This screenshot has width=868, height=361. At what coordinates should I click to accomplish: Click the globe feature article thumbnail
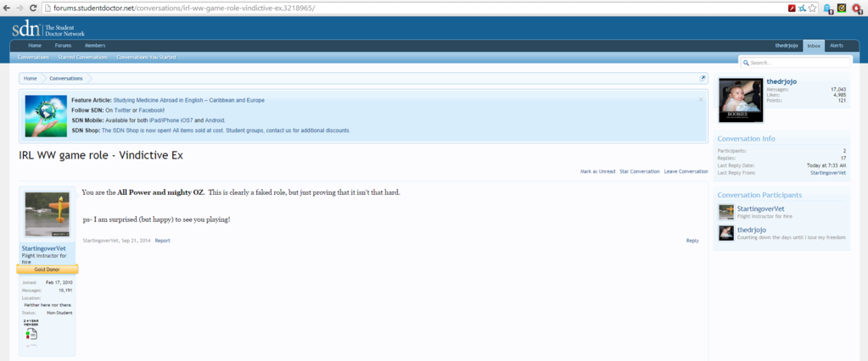[x=46, y=115]
